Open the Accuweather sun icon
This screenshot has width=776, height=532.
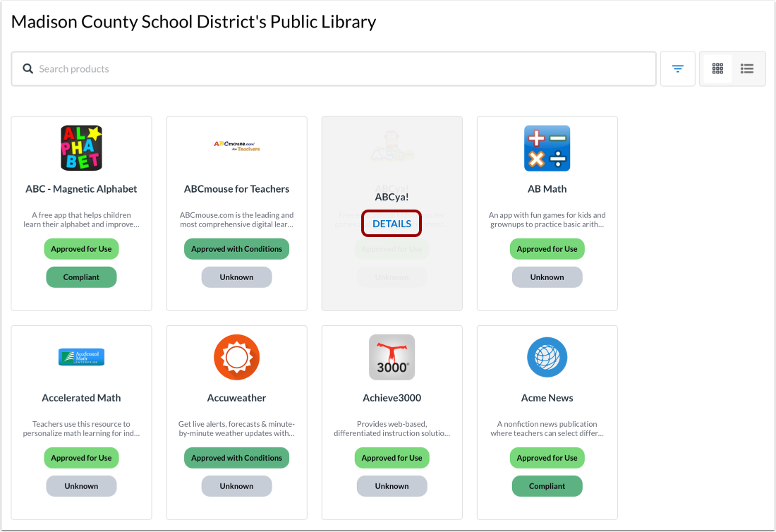click(x=236, y=357)
